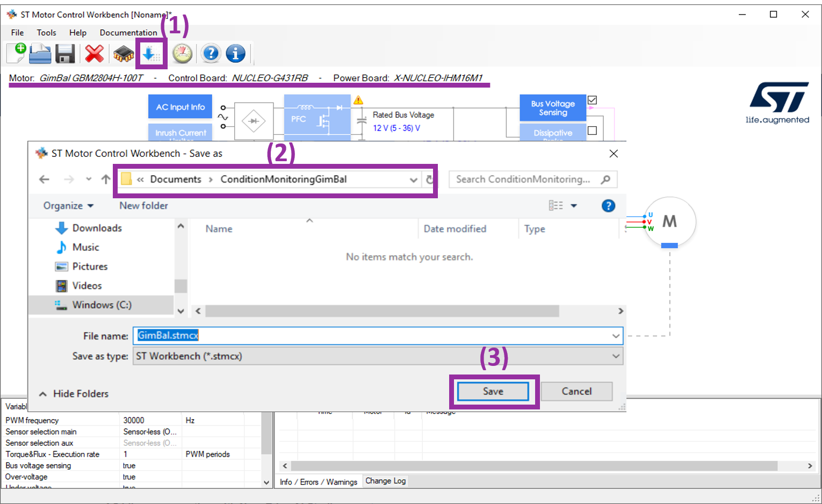
Task: Click the blue info about icon
Action: click(235, 53)
